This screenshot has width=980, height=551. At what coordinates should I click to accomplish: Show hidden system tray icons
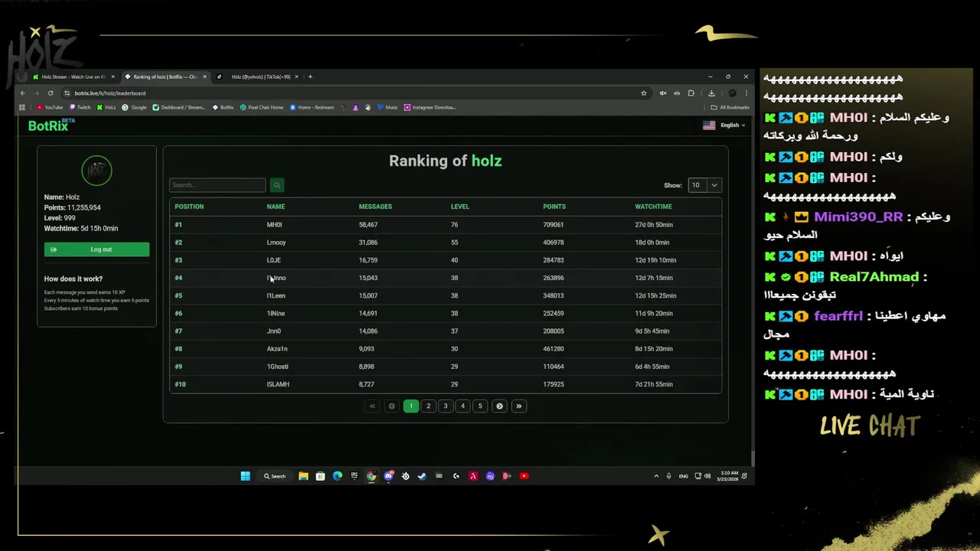click(x=655, y=476)
